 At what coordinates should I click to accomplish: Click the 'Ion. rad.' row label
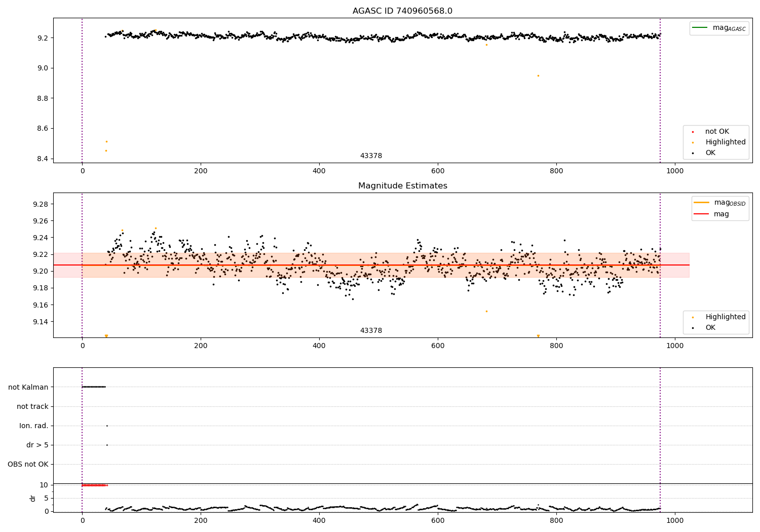(34, 426)
